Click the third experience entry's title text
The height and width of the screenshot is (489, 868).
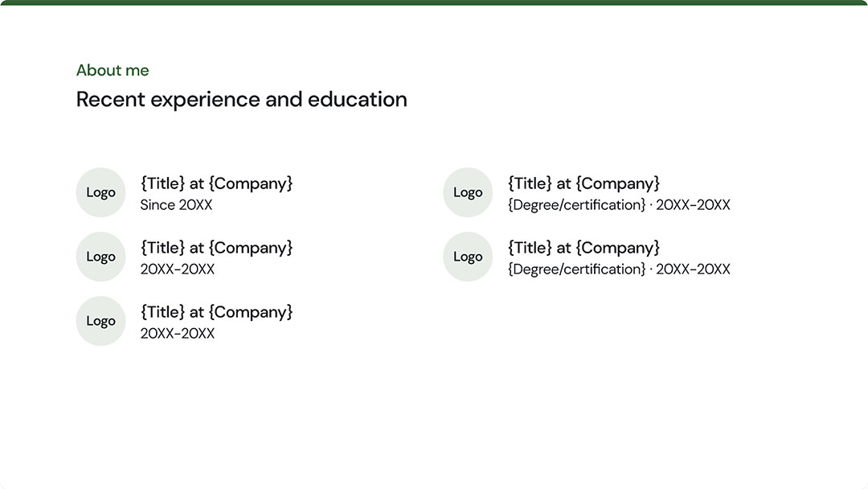[216, 312]
